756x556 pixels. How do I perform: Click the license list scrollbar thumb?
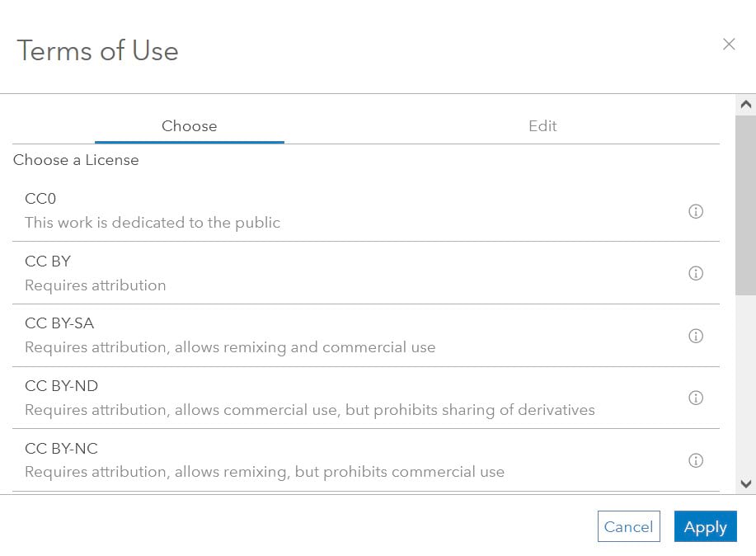[745, 205]
